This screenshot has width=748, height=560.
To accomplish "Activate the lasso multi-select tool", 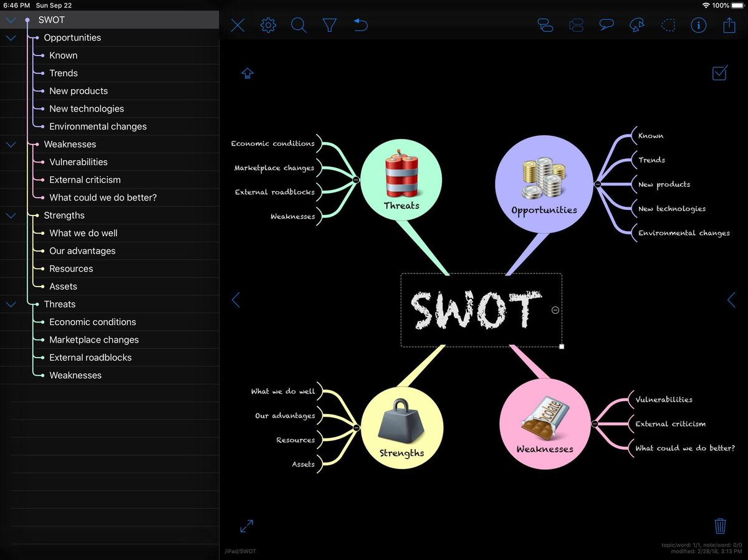I will tap(668, 25).
